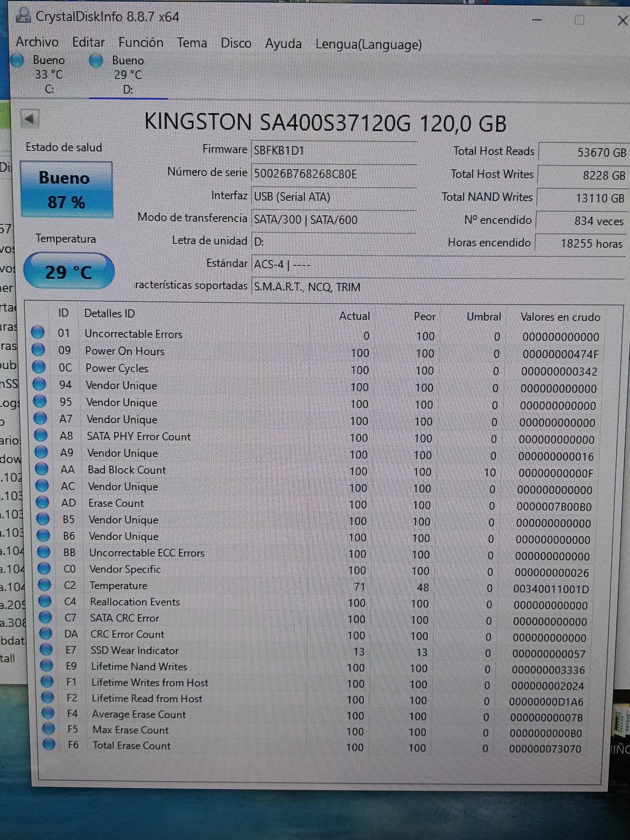Screen dimensions: 630x840
Task: Click the Total Host Reads value 53670 GB
Action: tap(584, 152)
